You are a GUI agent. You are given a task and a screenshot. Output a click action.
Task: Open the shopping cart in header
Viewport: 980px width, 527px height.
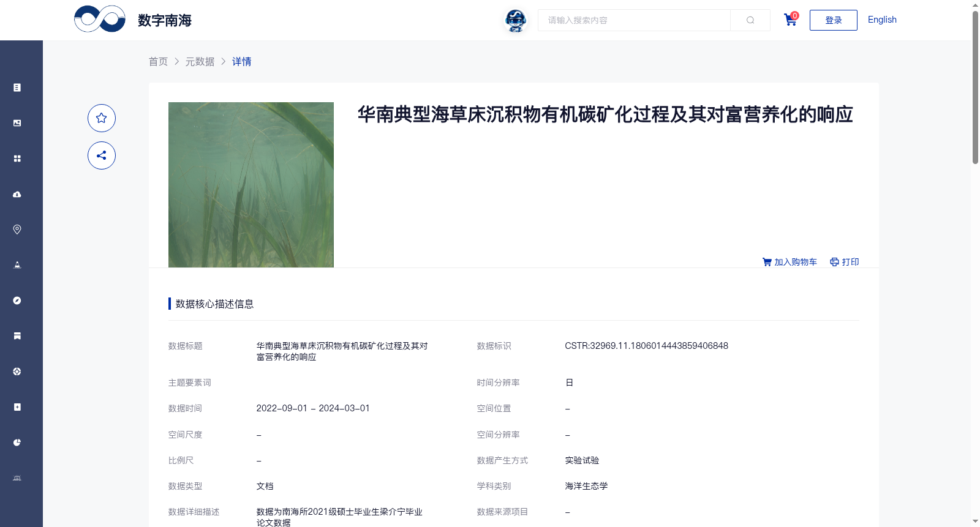point(791,20)
